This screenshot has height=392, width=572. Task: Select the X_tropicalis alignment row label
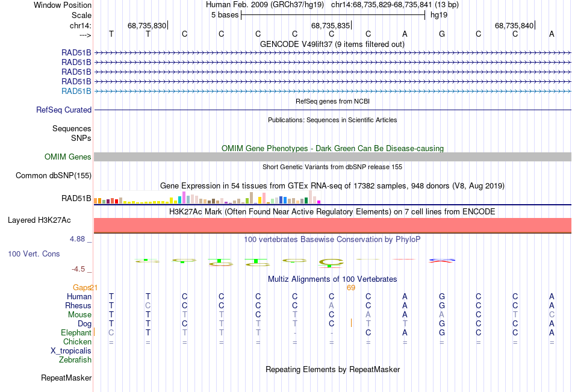pyautogui.click(x=71, y=351)
